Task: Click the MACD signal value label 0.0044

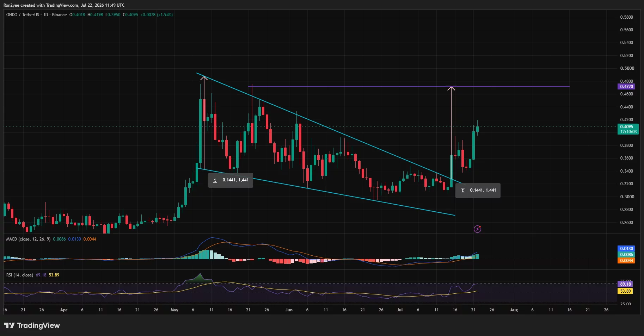Action: (x=626, y=261)
